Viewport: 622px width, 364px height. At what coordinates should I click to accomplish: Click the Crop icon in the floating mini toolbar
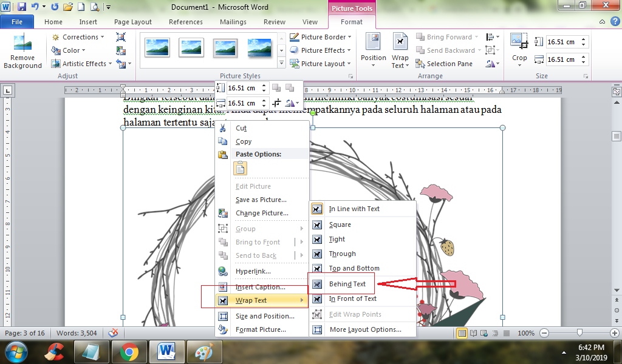pos(276,103)
